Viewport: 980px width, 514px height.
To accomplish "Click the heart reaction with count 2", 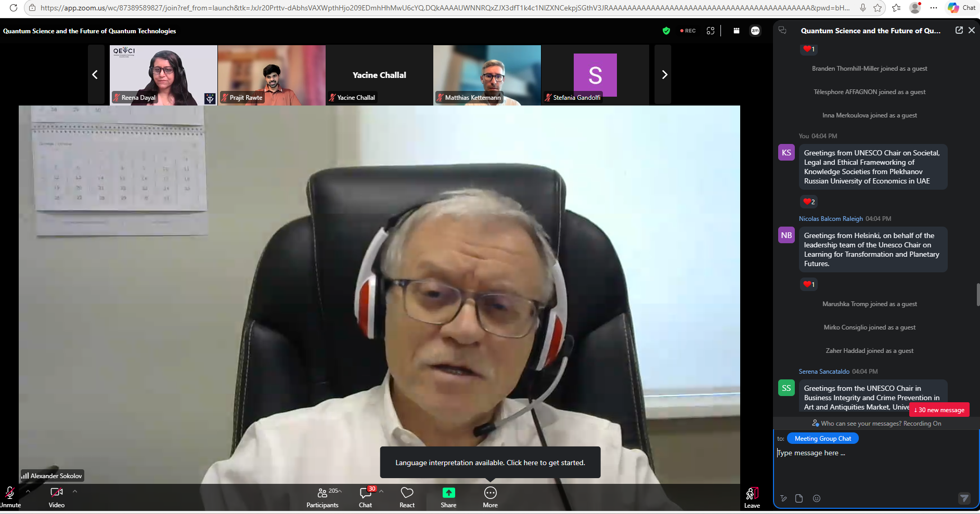I will (809, 202).
